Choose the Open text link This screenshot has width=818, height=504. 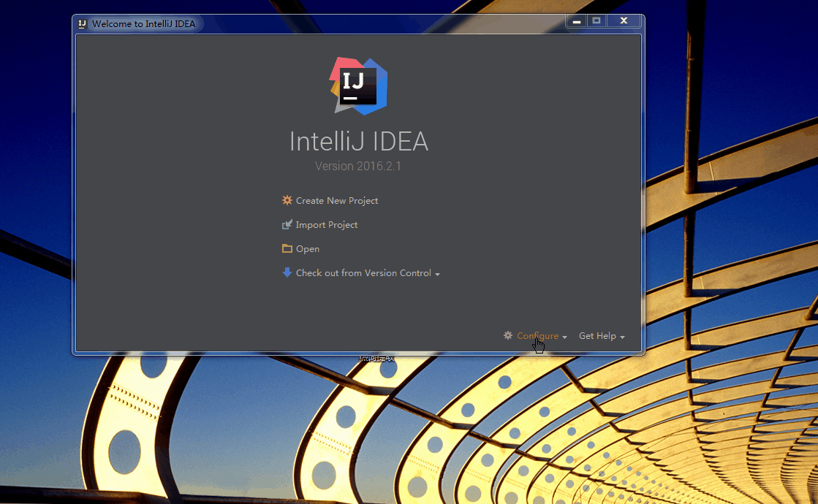click(308, 249)
